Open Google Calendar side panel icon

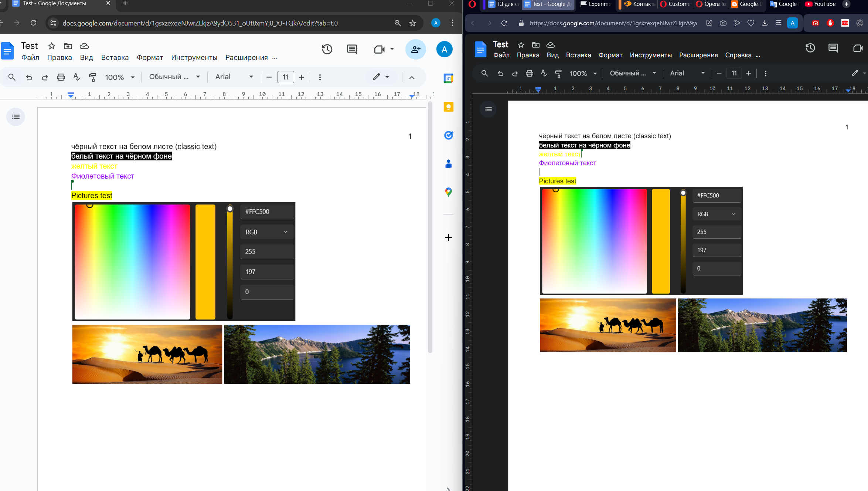pos(448,78)
